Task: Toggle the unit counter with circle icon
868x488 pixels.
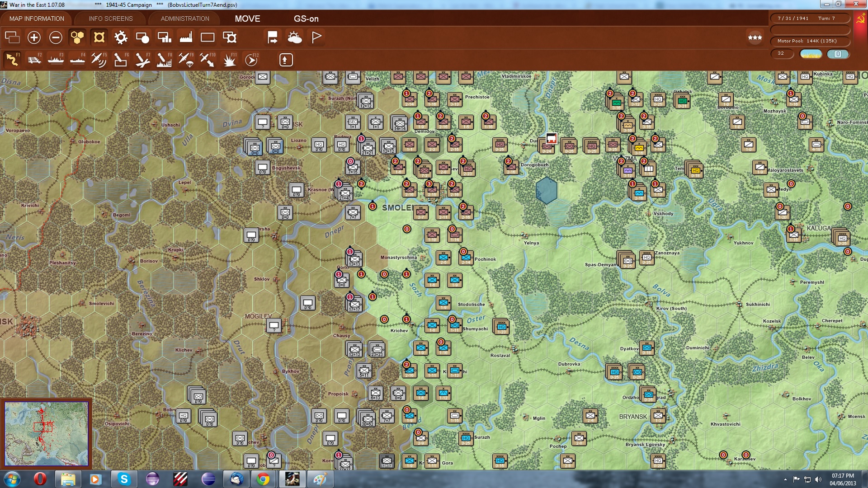Action: [142, 37]
